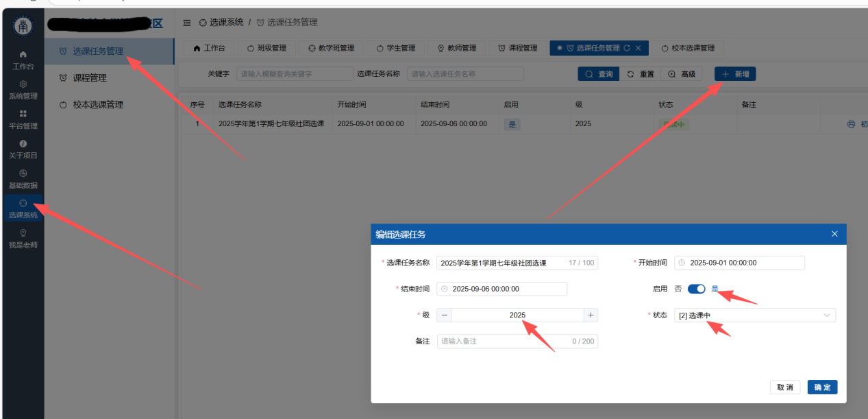Viewport: 868px width, 419px height.
Task: Select 课程管理 in the side menu
Action: (90, 78)
